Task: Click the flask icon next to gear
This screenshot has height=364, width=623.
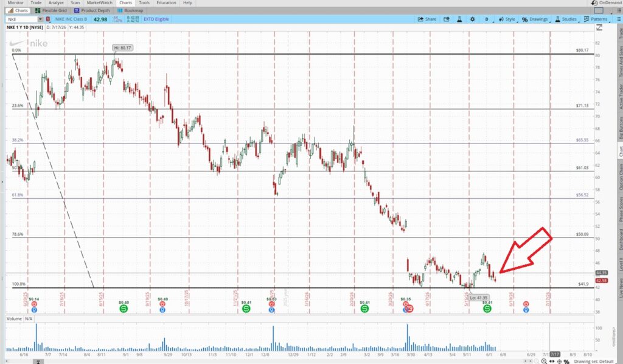Action: (459, 19)
